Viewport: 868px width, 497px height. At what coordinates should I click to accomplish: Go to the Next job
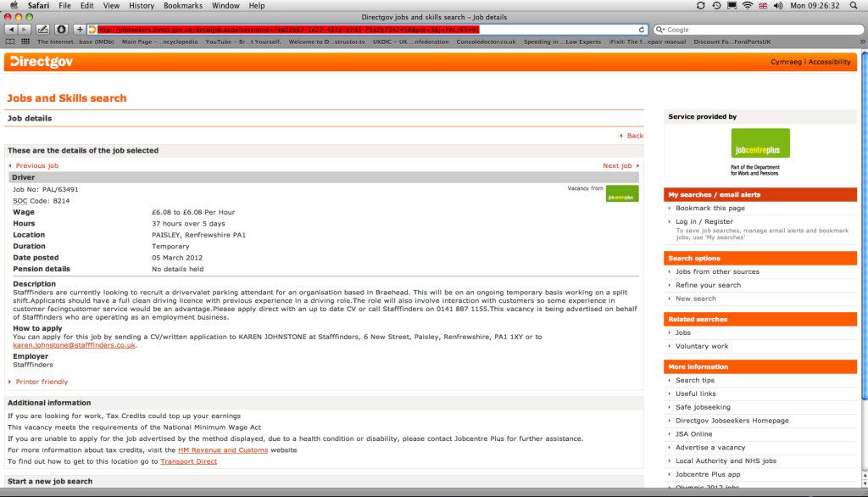[x=617, y=165]
